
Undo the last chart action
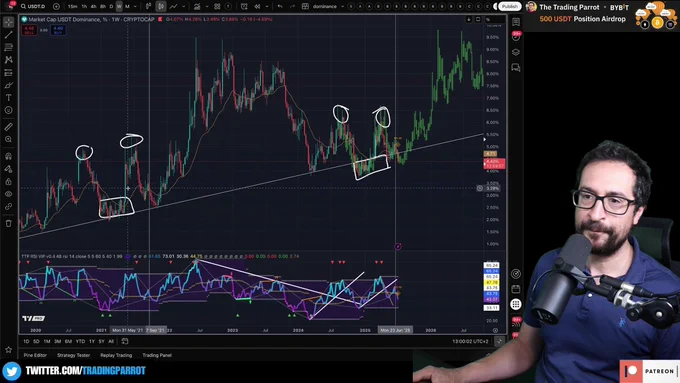coord(280,7)
